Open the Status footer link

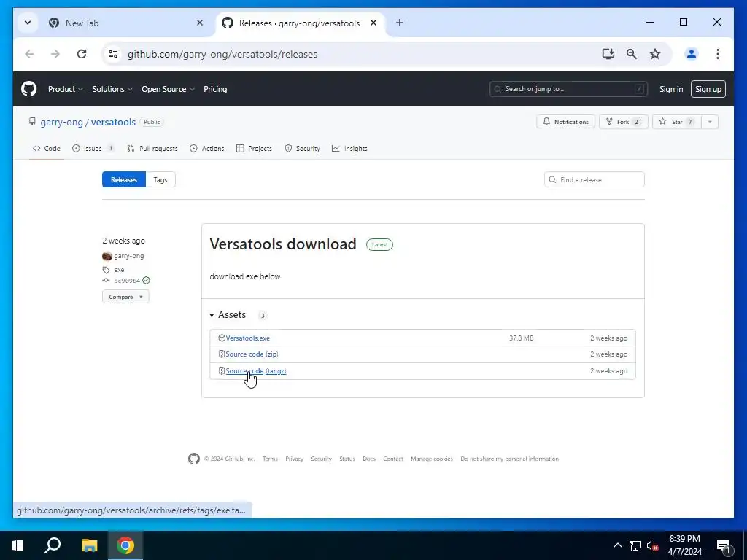click(347, 459)
